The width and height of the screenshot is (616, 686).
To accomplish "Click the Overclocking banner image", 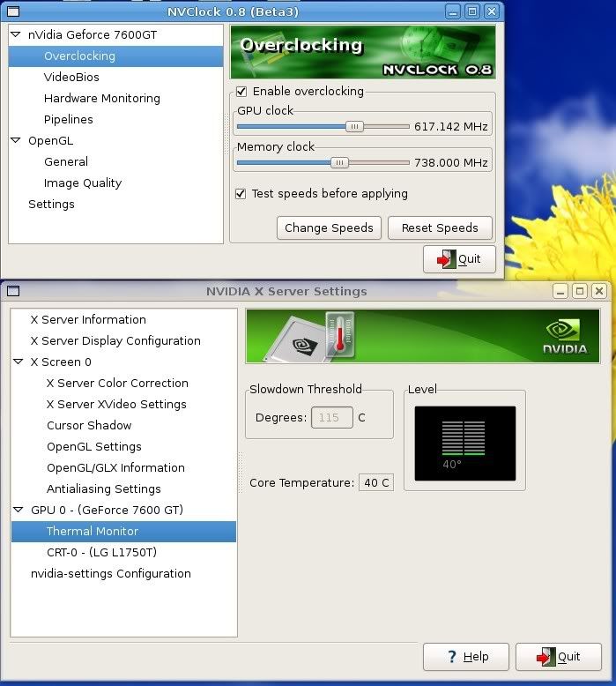I will click(x=363, y=52).
